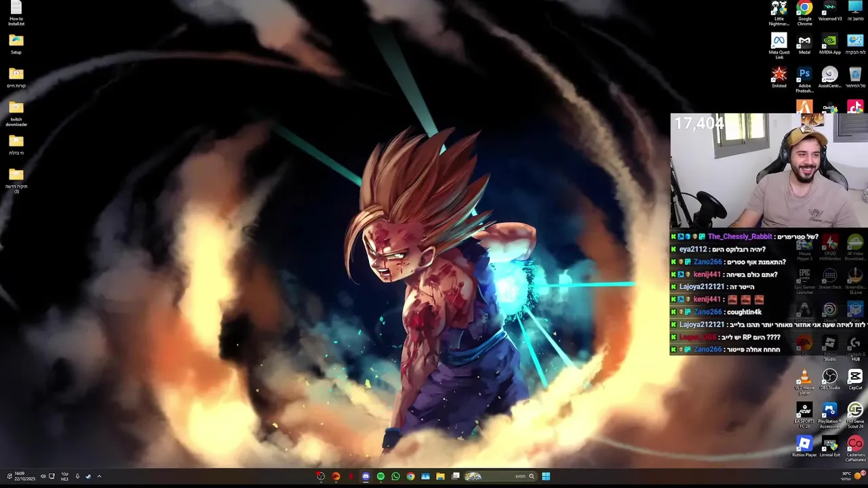Click the coughtin4k chat message
The width and height of the screenshot is (868, 488).
pos(743,312)
